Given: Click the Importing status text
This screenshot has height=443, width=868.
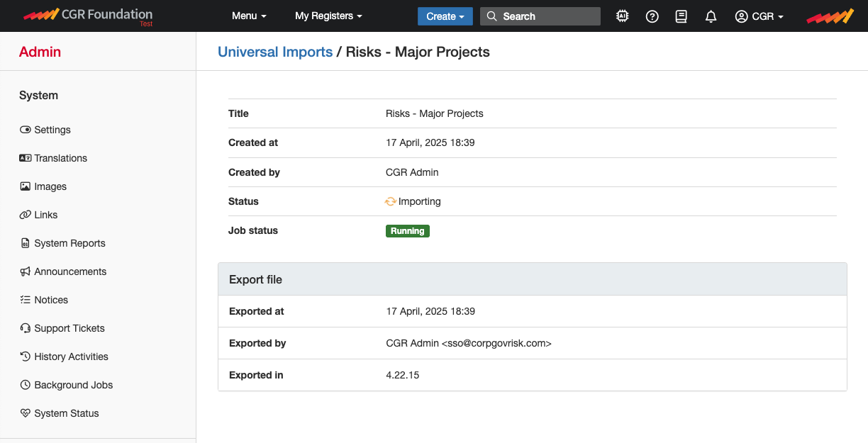Looking at the screenshot, I should [420, 201].
